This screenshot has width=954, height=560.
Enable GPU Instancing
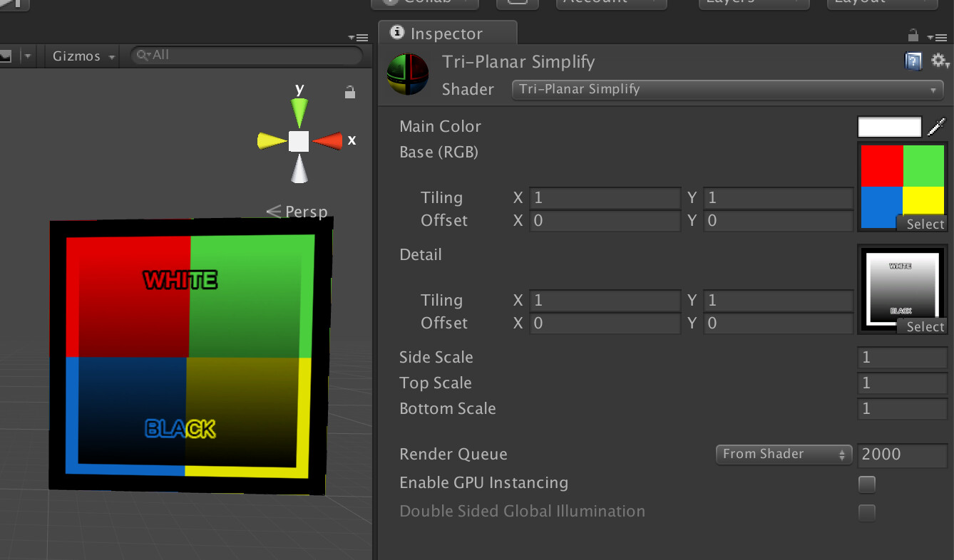pos(866,484)
